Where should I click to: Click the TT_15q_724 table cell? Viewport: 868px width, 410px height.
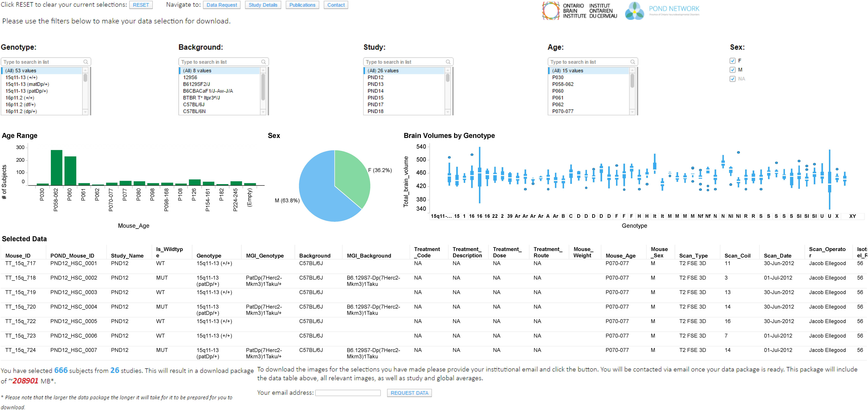(21, 350)
